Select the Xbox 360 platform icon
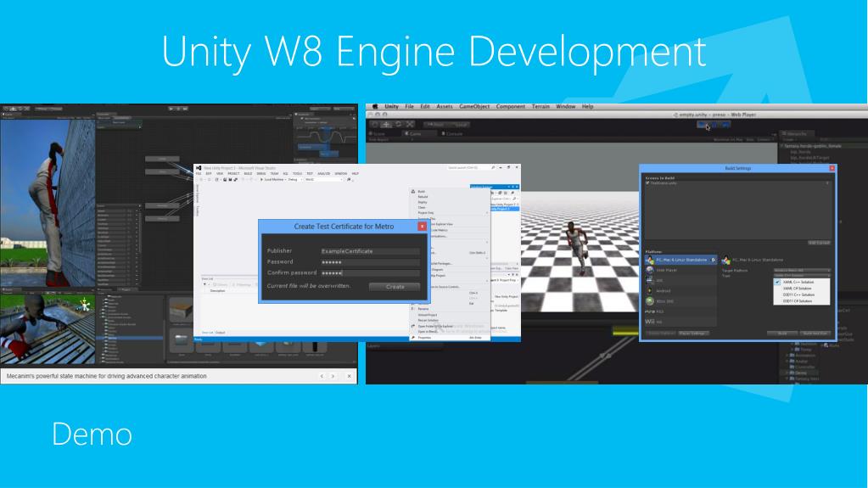The image size is (868, 488). pyautogui.click(x=650, y=300)
